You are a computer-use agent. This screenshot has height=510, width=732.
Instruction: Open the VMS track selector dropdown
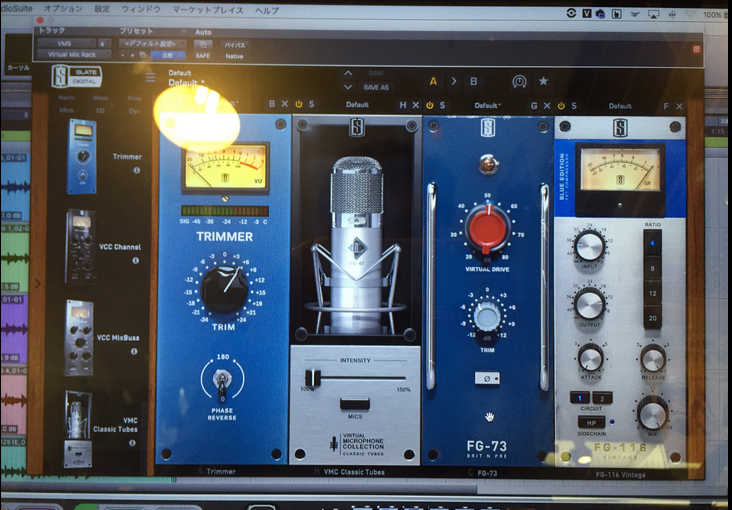click(x=67, y=43)
